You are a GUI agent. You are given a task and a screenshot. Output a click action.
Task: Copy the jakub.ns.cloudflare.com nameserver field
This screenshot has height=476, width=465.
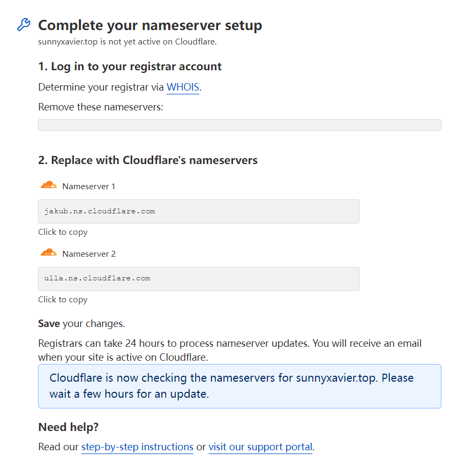[199, 211]
